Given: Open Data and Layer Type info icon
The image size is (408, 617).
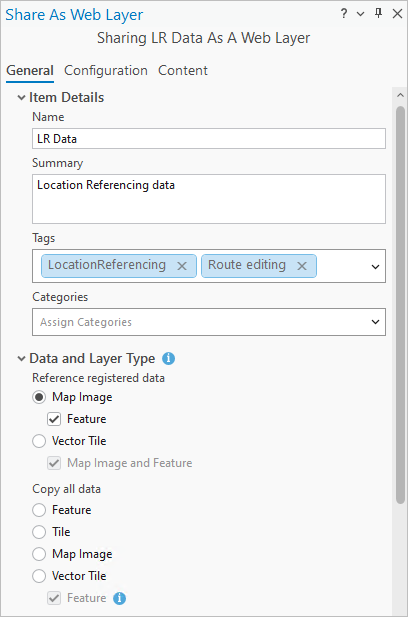Looking at the screenshot, I should coord(168,358).
